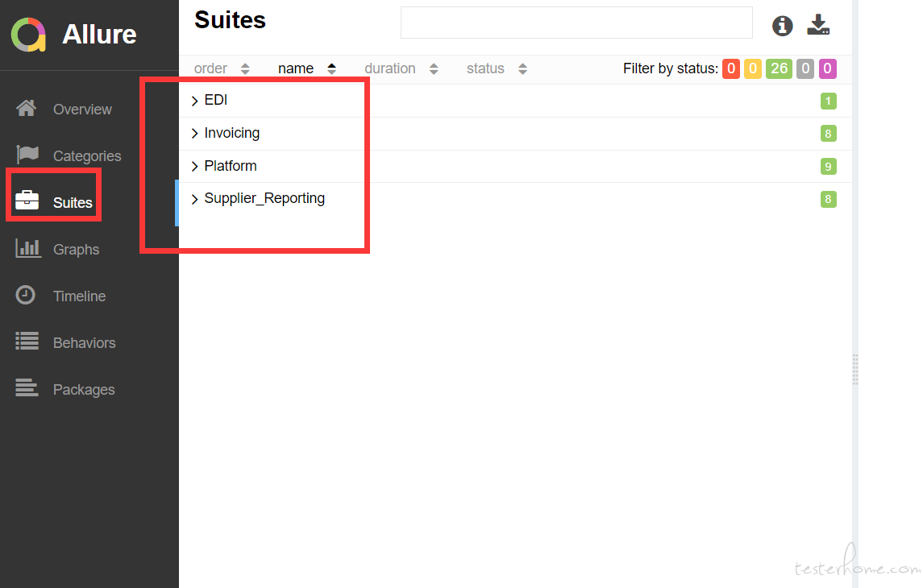The width and height of the screenshot is (923, 588).
Task: Open Graphs via the bar chart icon
Action: click(27, 248)
